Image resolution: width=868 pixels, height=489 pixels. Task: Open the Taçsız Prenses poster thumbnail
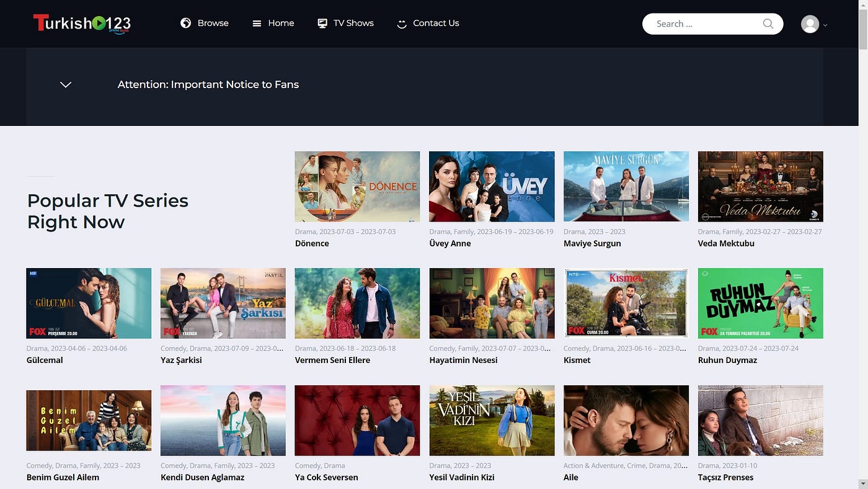[x=761, y=420]
